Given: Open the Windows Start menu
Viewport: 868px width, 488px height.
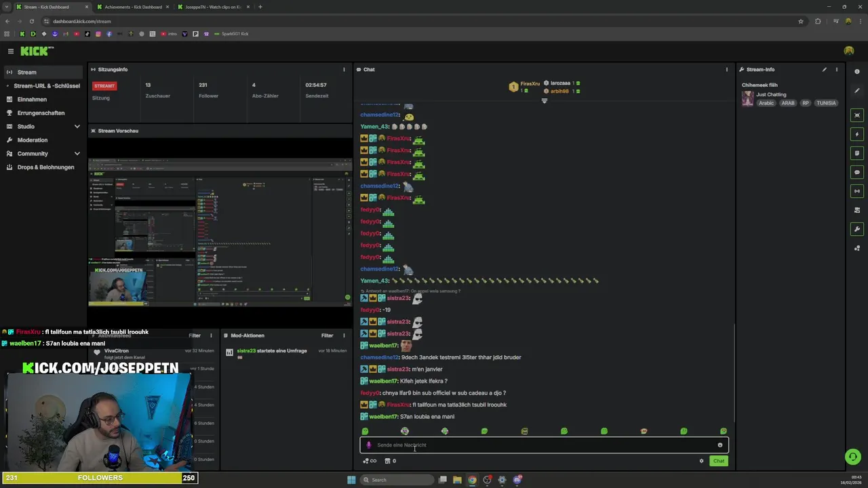Looking at the screenshot, I should 351,480.
